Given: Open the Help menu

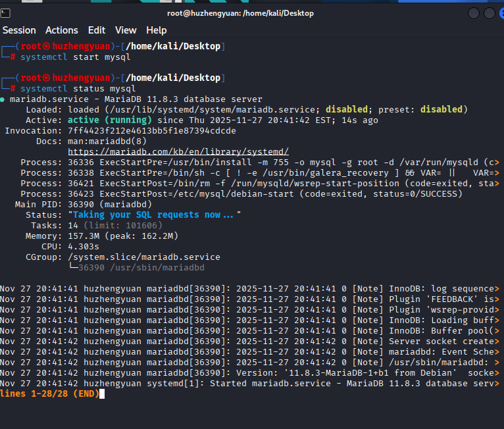Looking at the screenshot, I should tap(156, 30).
